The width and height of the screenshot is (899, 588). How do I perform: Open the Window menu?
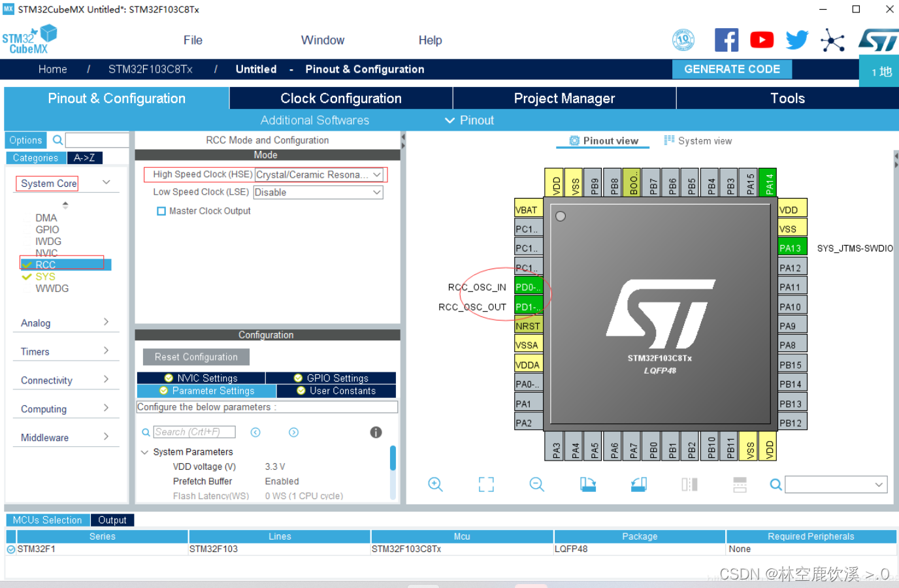tap(322, 40)
